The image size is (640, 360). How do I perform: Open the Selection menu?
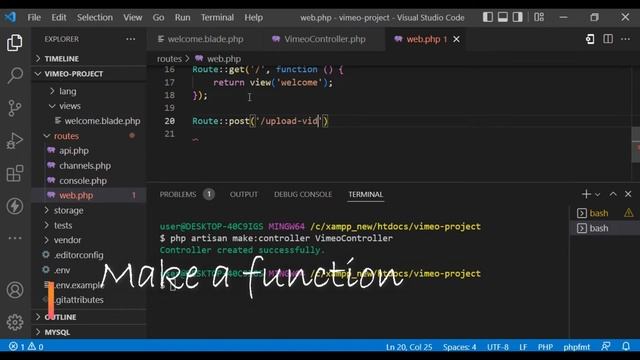tap(95, 18)
